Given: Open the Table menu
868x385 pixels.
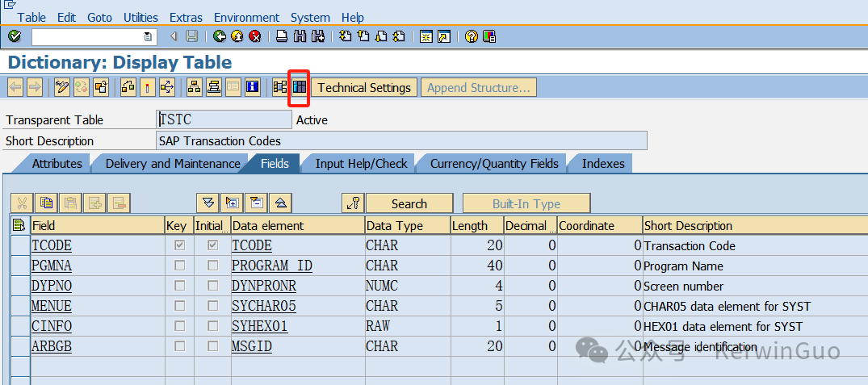Looking at the screenshot, I should [31, 17].
